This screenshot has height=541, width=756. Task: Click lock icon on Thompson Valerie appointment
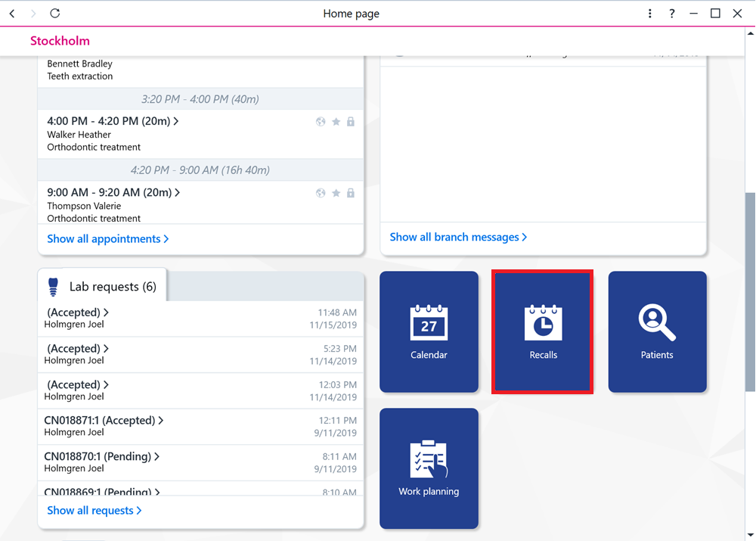pos(351,193)
